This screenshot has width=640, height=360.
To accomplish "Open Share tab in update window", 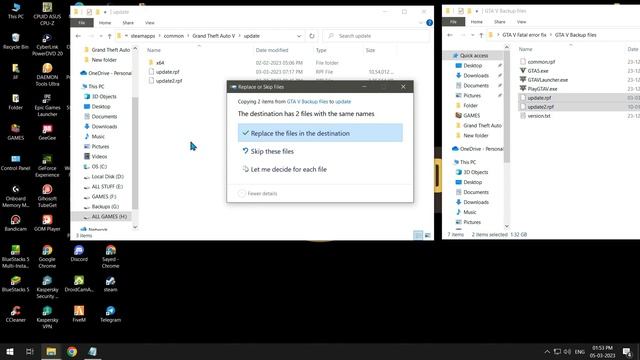I will click(128, 23).
